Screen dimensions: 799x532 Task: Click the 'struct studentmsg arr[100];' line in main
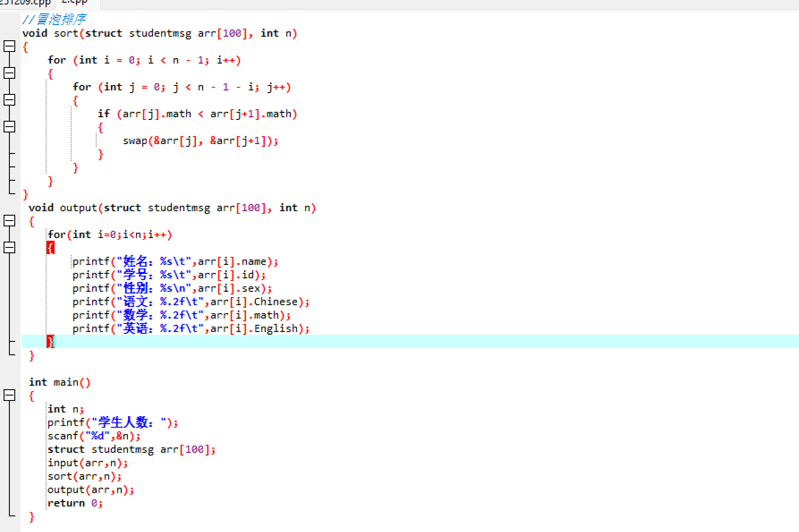(132, 450)
